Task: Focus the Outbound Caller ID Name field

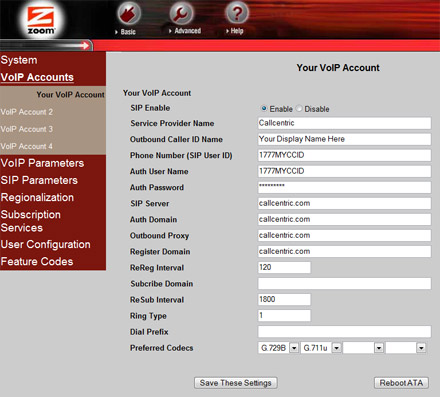Action: [x=344, y=139]
